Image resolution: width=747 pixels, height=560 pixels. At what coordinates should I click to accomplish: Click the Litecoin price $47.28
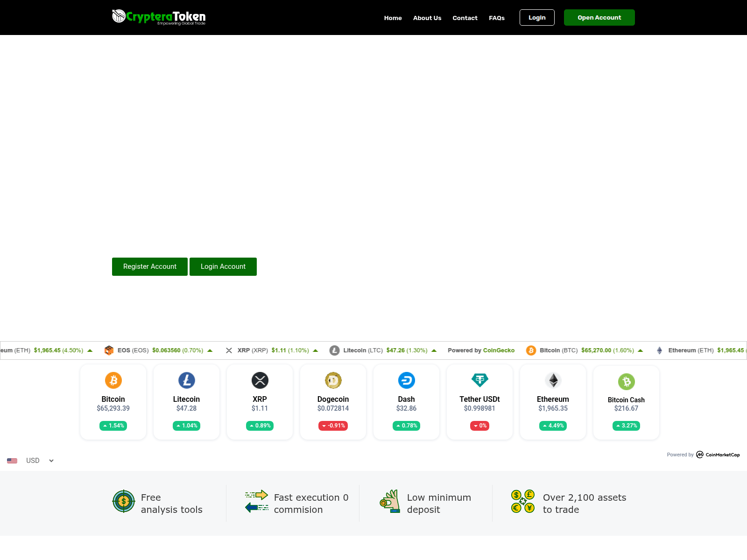(x=187, y=408)
